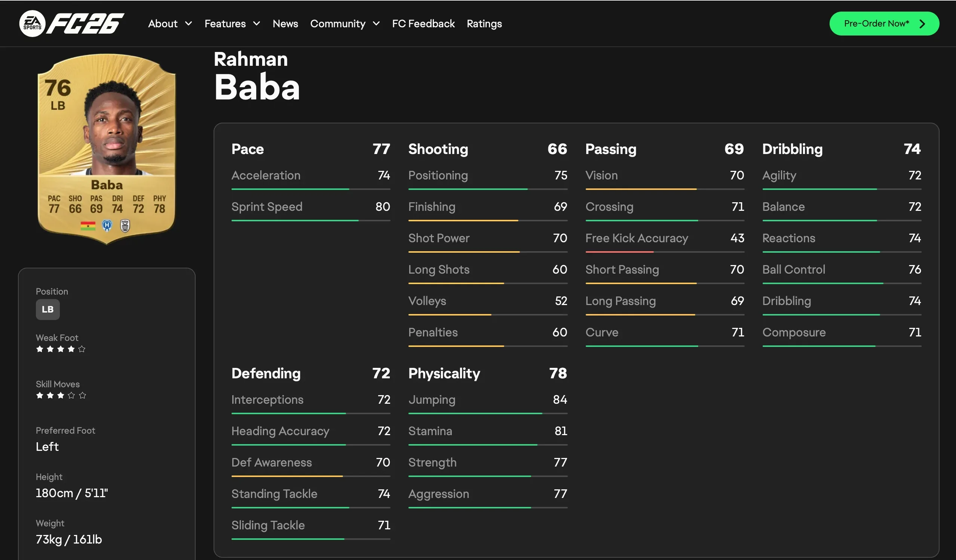
Task: Click the club crest icon on player card
Action: (x=125, y=226)
